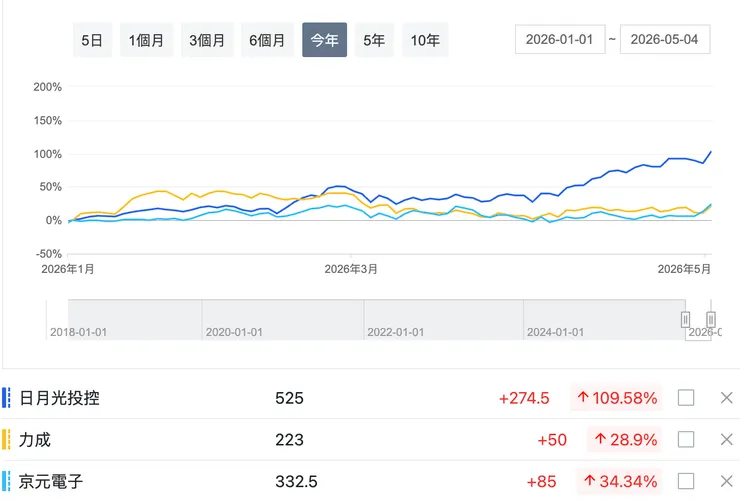740x500 pixels.
Task: Show the 5年 range
Action: click(374, 40)
